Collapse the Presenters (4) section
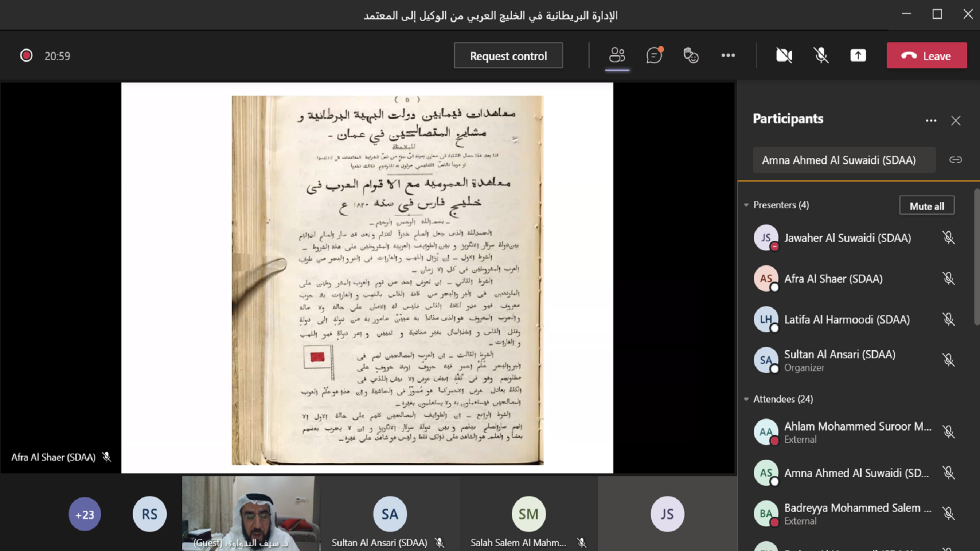The height and width of the screenshot is (551, 980). pos(746,205)
